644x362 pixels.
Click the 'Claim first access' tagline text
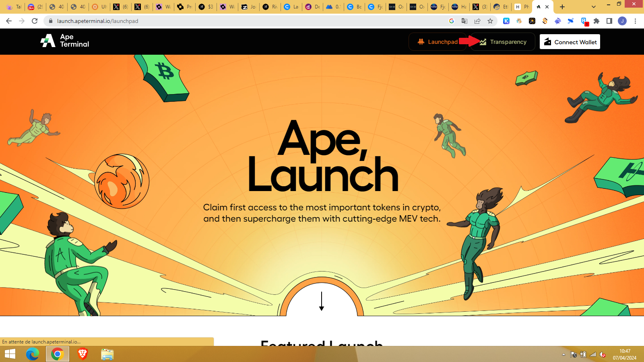pos(322,213)
